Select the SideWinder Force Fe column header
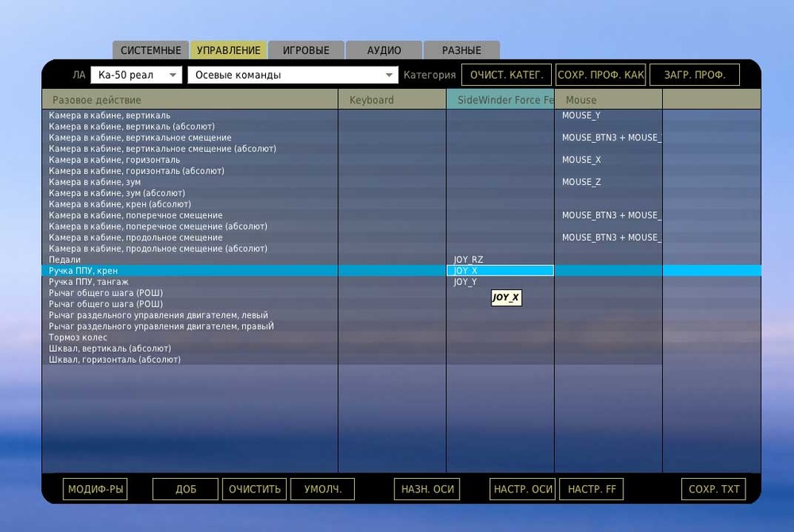 click(500, 100)
